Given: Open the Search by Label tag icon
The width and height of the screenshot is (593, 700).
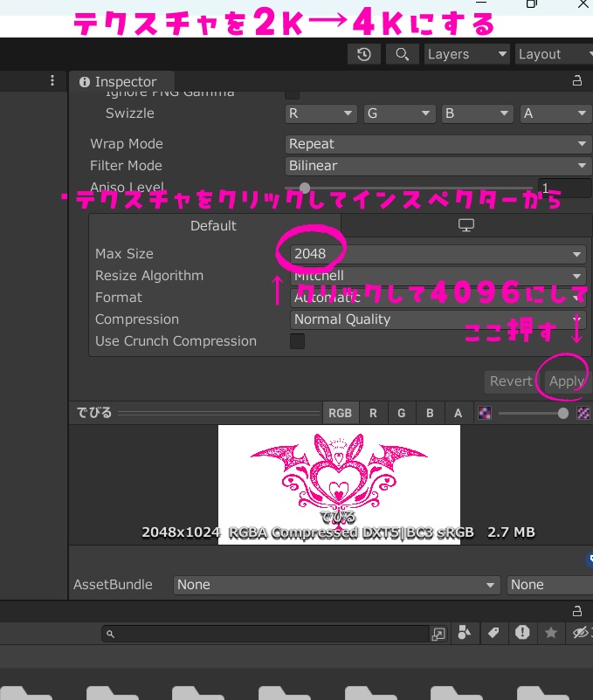Looking at the screenshot, I should click(x=493, y=633).
